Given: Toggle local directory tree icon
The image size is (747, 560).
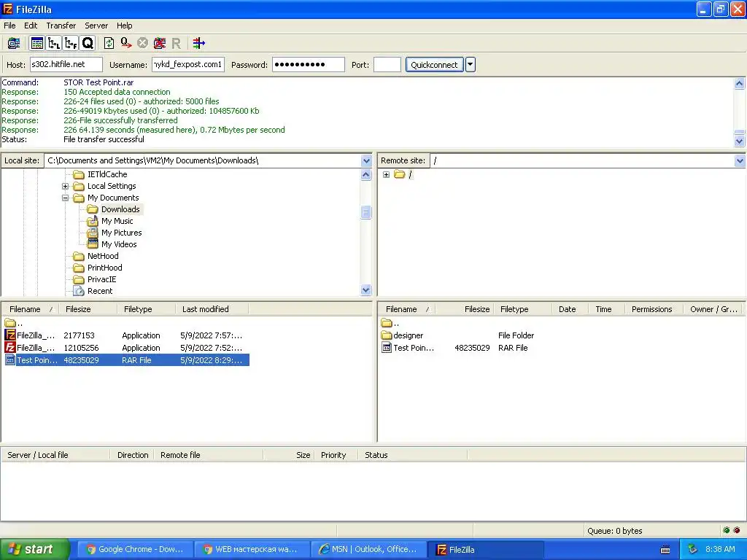Looking at the screenshot, I should click(54, 43).
